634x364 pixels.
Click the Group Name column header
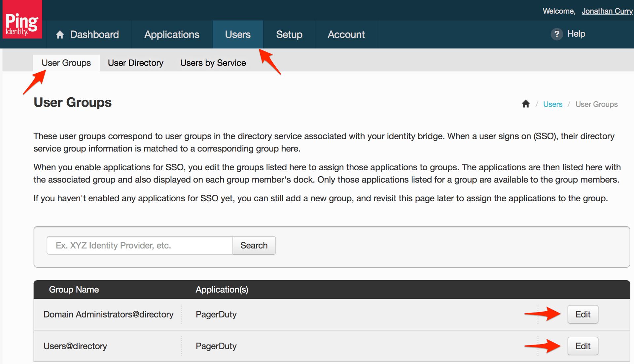(x=74, y=290)
